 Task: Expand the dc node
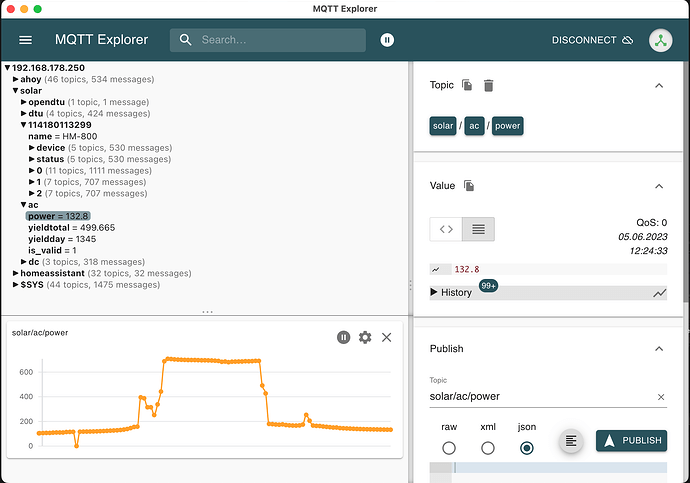pyautogui.click(x=24, y=262)
